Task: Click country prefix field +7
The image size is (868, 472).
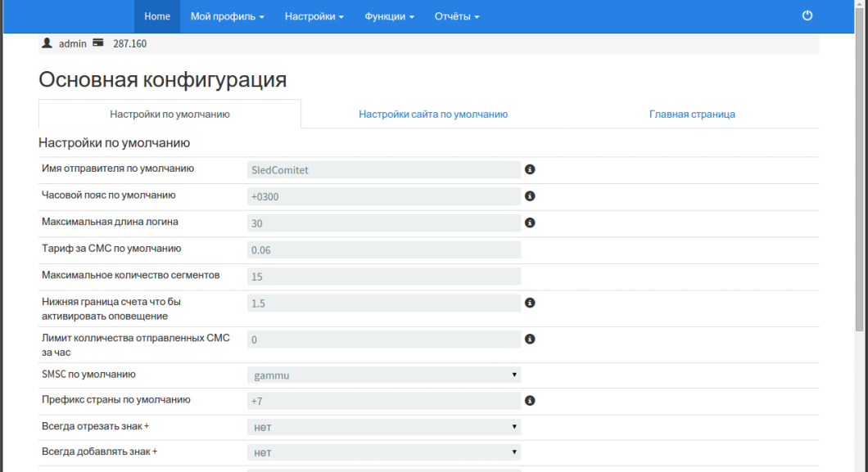Action: point(383,401)
